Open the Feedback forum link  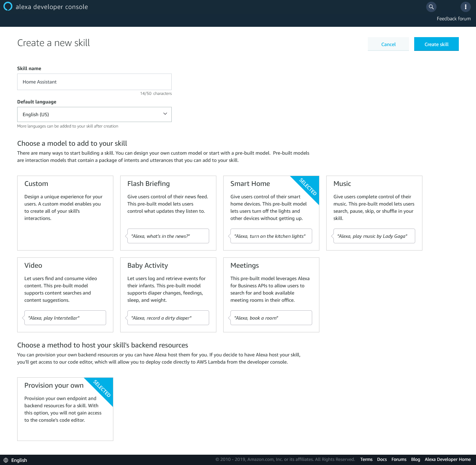pos(454,19)
